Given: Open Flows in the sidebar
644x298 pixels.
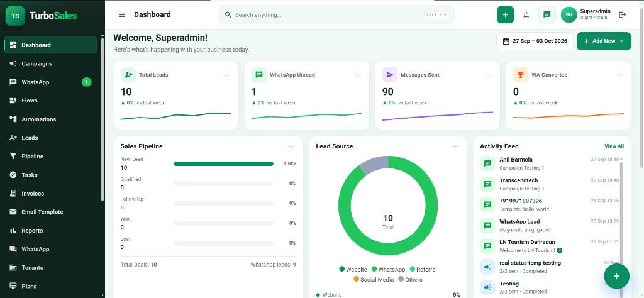Looking at the screenshot, I should point(50,101).
